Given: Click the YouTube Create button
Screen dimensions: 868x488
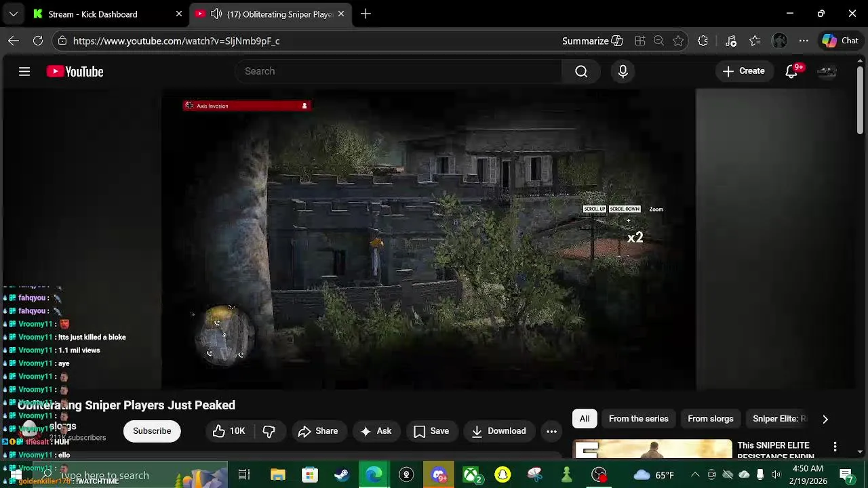Looking at the screenshot, I should pos(744,71).
